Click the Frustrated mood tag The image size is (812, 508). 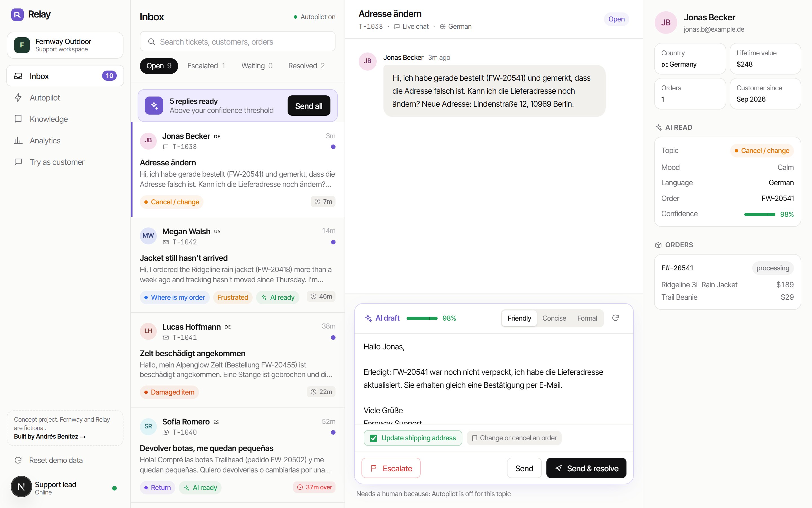tap(233, 297)
